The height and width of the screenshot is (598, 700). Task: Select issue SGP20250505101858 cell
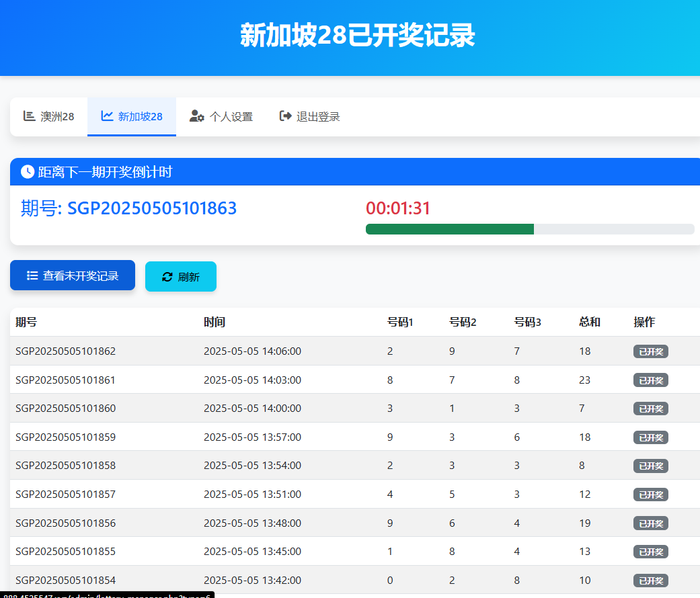pyautogui.click(x=66, y=465)
